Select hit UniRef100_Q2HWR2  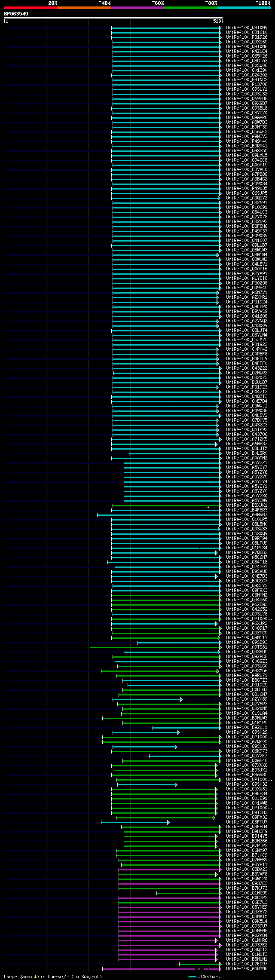(247, 373)
